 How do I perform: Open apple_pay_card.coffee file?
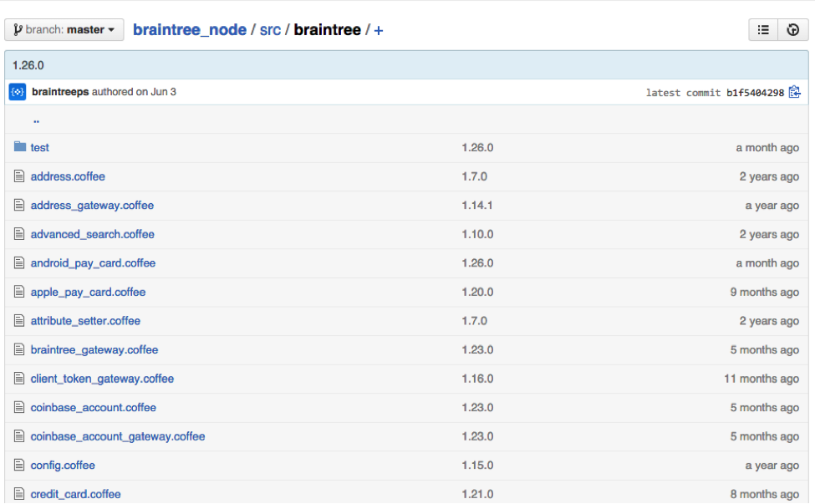point(88,292)
